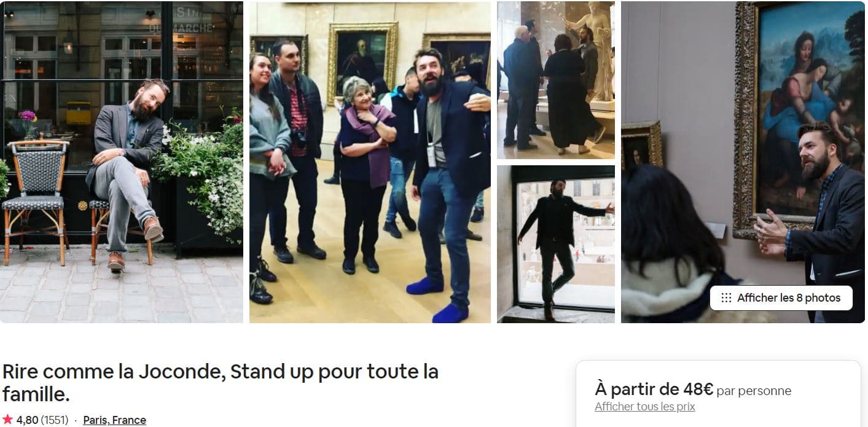This screenshot has width=868, height=427.
Task: Open the Paris, France location link
Action: point(114,420)
